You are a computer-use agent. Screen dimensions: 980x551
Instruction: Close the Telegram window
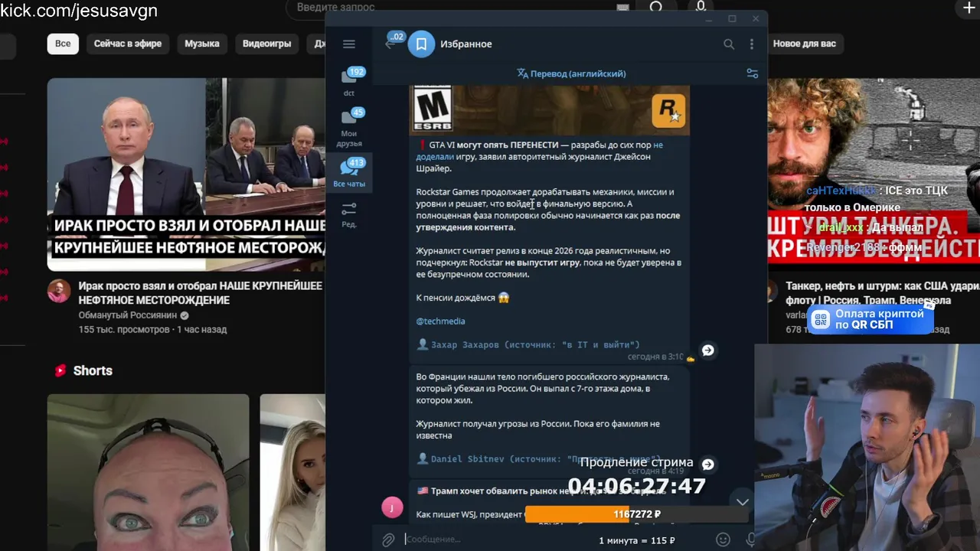(756, 18)
